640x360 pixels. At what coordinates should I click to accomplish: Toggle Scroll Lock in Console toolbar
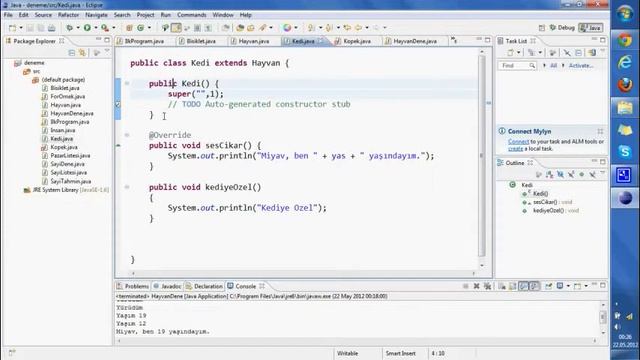click(x=513, y=286)
